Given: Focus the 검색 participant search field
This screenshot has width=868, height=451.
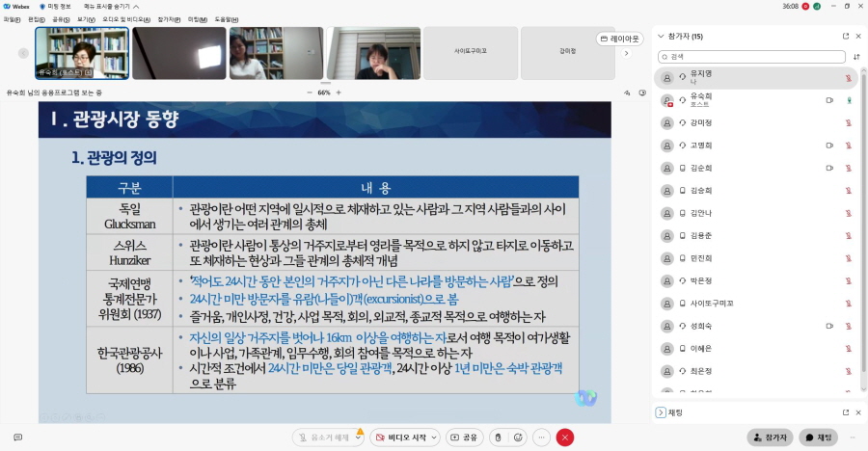Looking at the screenshot, I should click(751, 57).
